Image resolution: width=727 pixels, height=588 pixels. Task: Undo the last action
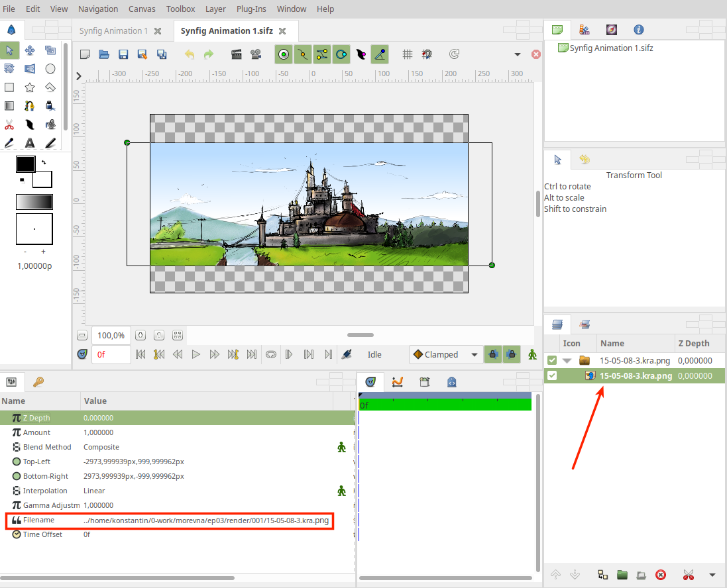coord(189,54)
